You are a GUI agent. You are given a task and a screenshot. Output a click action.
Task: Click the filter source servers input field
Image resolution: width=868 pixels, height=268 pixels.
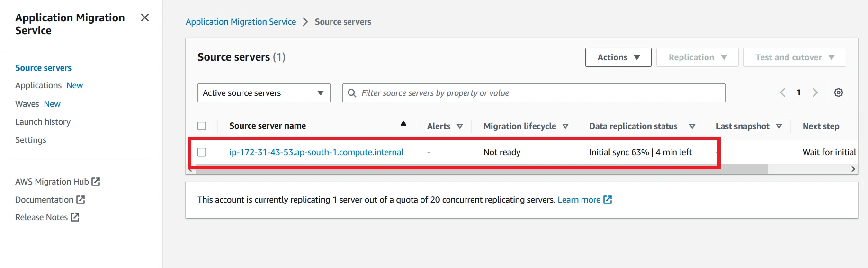(x=534, y=93)
